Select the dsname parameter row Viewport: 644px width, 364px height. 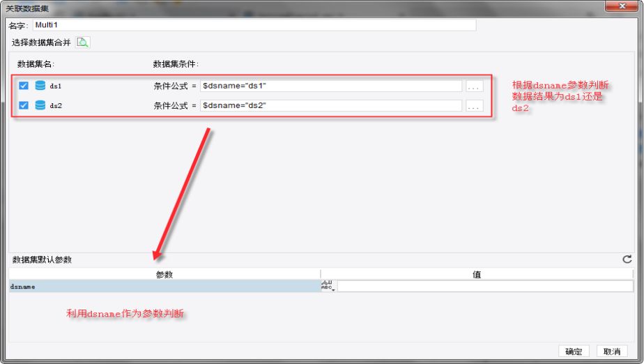point(164,287)
